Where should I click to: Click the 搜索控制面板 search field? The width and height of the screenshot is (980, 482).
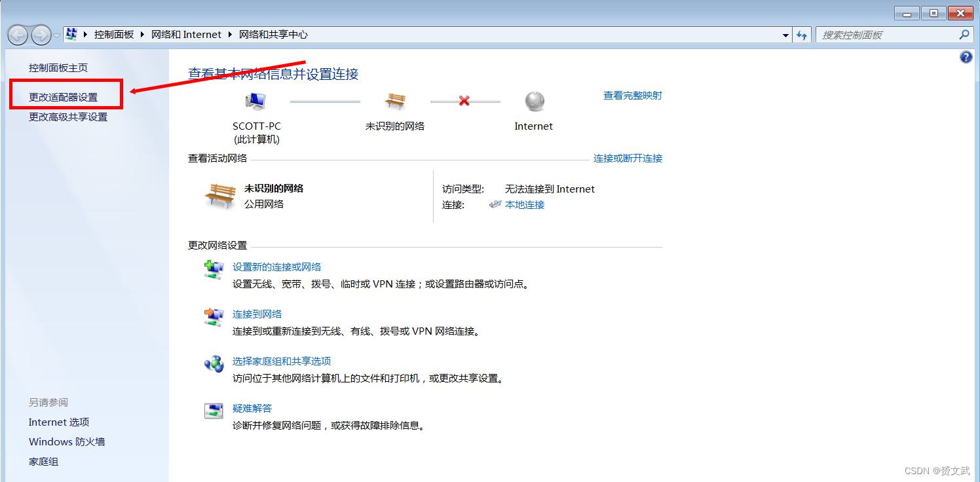pos(888,35)
